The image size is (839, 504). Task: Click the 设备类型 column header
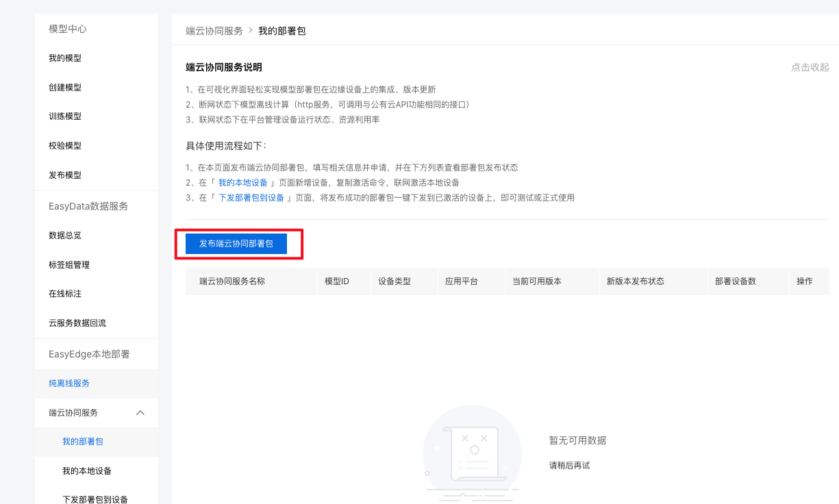395,281
